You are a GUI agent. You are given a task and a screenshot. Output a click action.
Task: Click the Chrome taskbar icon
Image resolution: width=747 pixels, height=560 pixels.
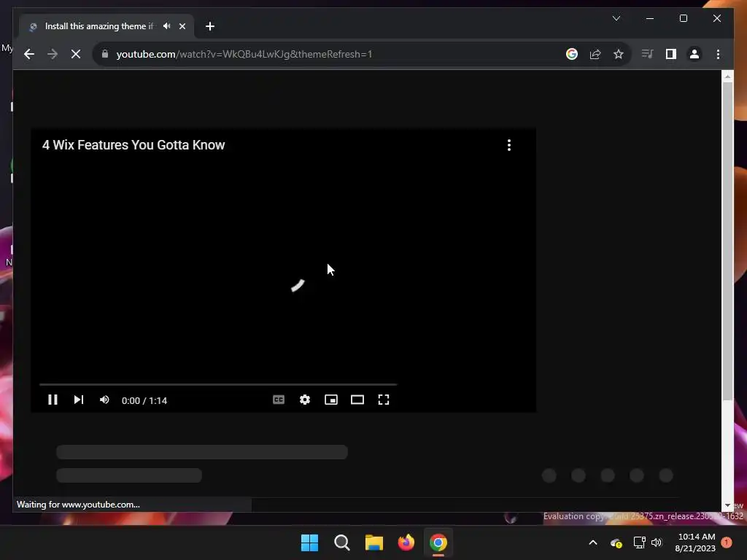coord(438,542)
